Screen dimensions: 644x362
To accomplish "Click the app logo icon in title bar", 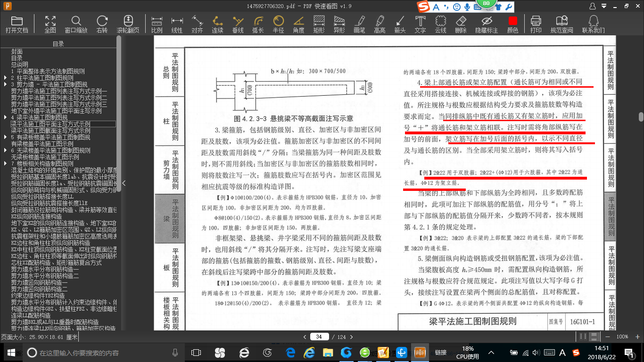I will [x=7, y=6].
